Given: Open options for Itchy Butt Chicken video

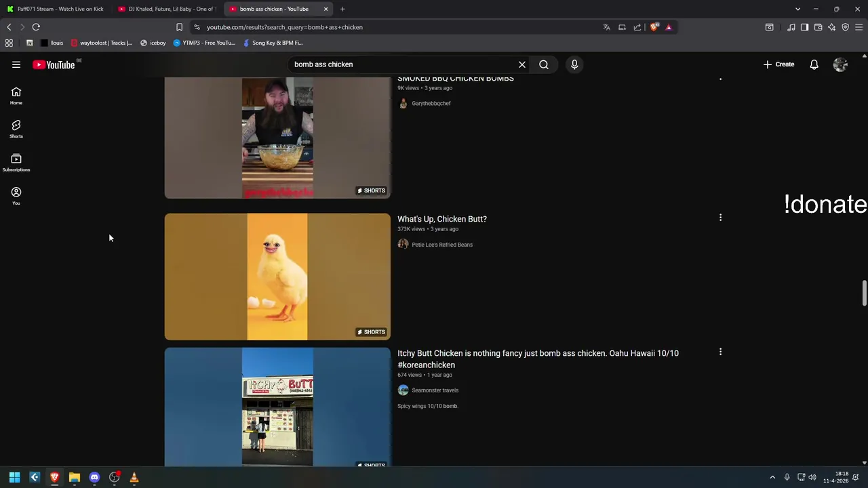Looking at the screenshot, I should (720, 352).
